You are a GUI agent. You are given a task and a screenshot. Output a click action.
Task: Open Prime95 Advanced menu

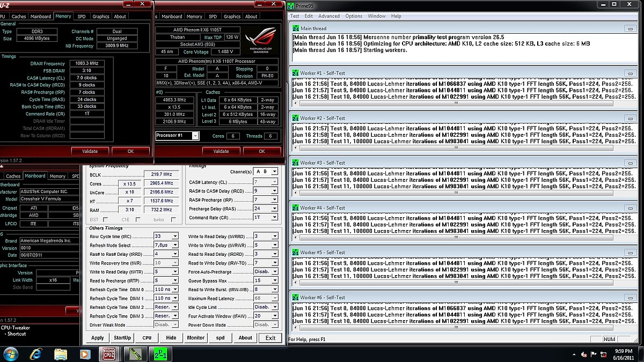[x=329, y=16]
